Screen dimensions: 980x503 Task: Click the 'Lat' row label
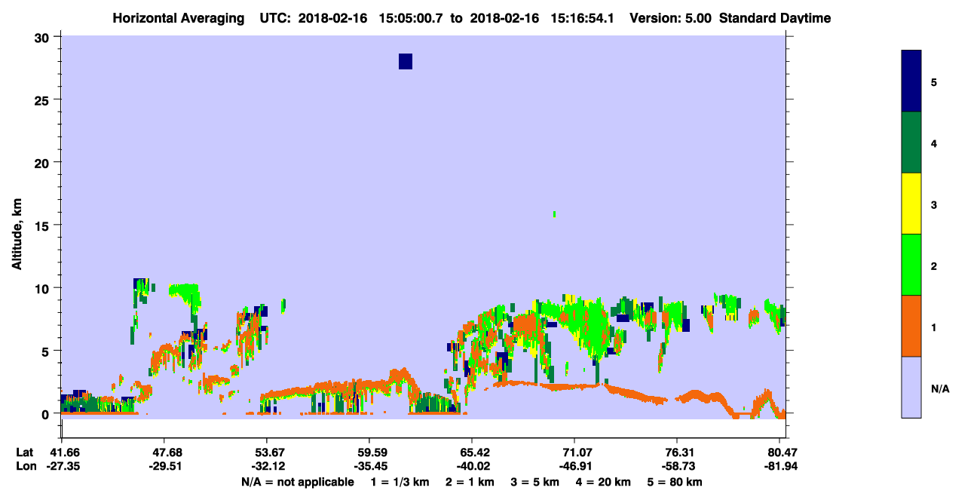[x=24, y=452]
